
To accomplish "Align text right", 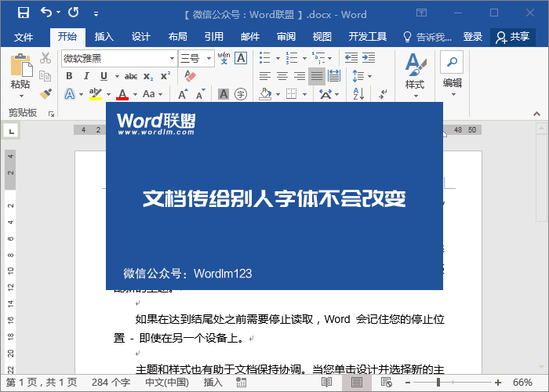I will pyautogui.click(x=300, y=76).
